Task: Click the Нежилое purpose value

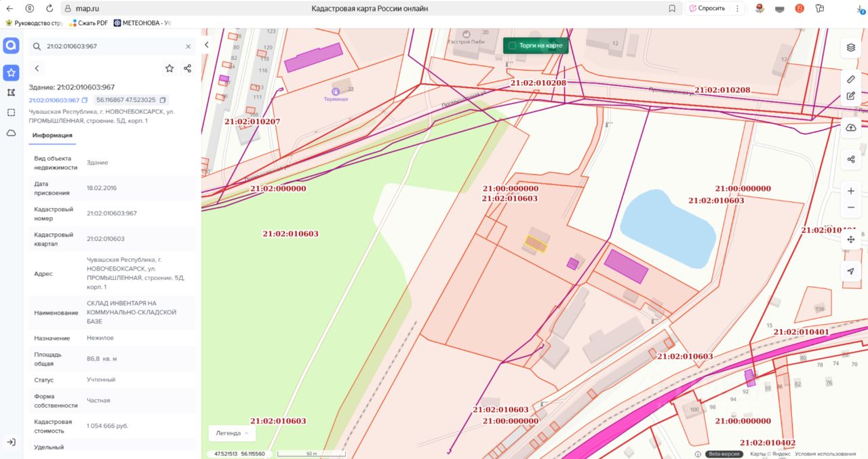Action: (100, 338)
